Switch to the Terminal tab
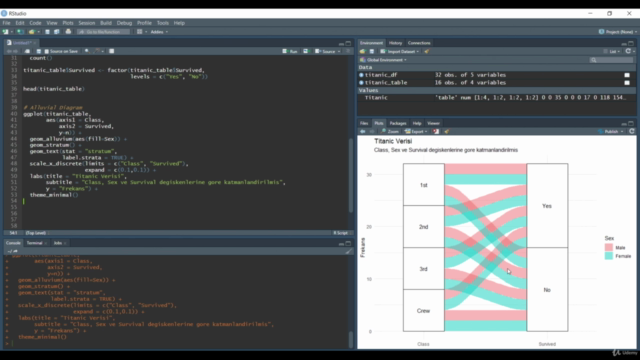Screen dimensions: 640x360 pyautogui.click(x=34, y=243)
